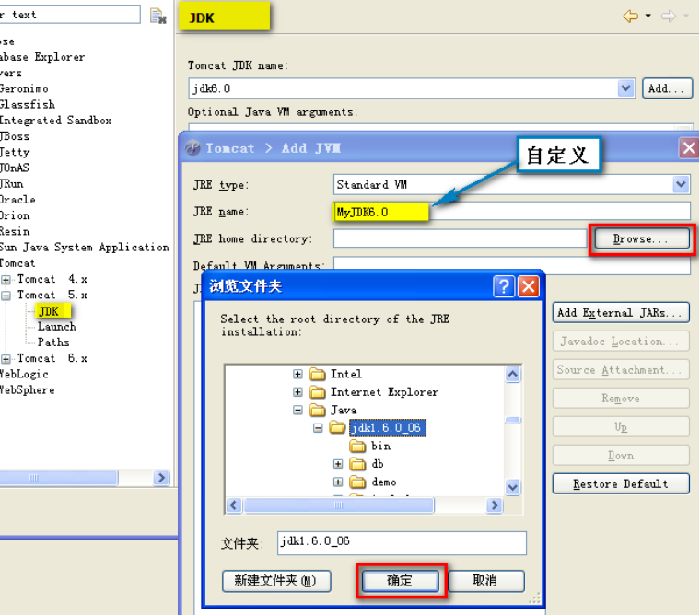This screenshot has width=700, height=615.
Task: Expand the db folder node
Action: 338,464
